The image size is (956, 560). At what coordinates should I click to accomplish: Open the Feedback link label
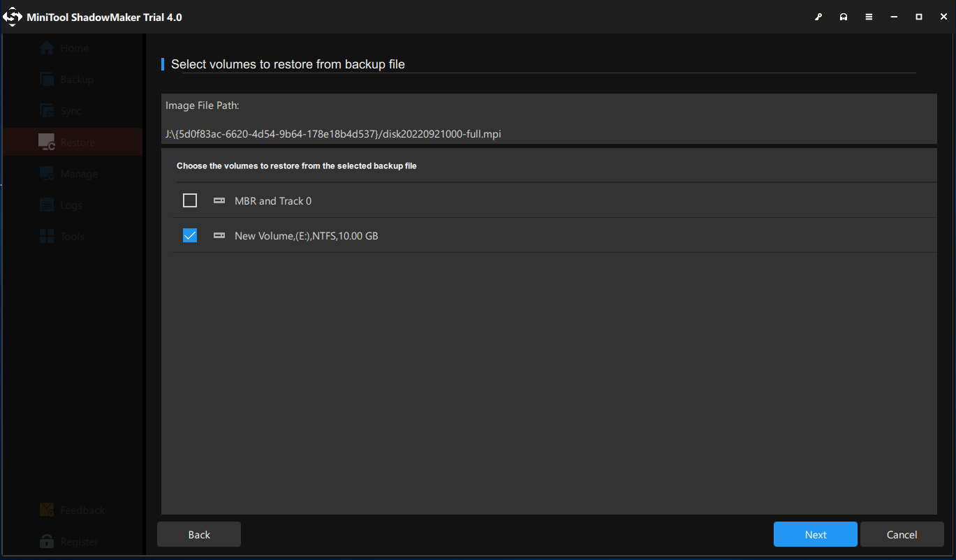coord(82,510)
